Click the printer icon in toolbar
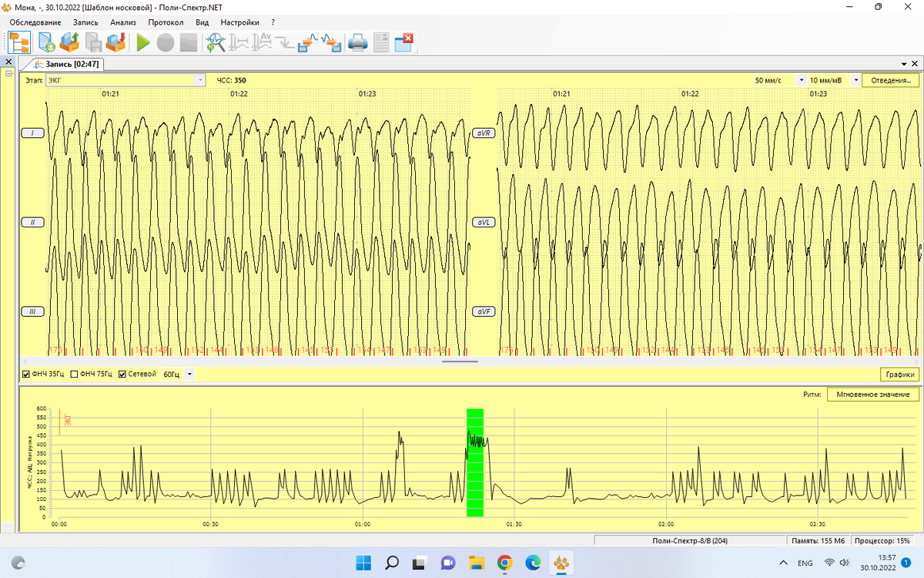This screenshot has height=578, width=924. coord(357,43)
